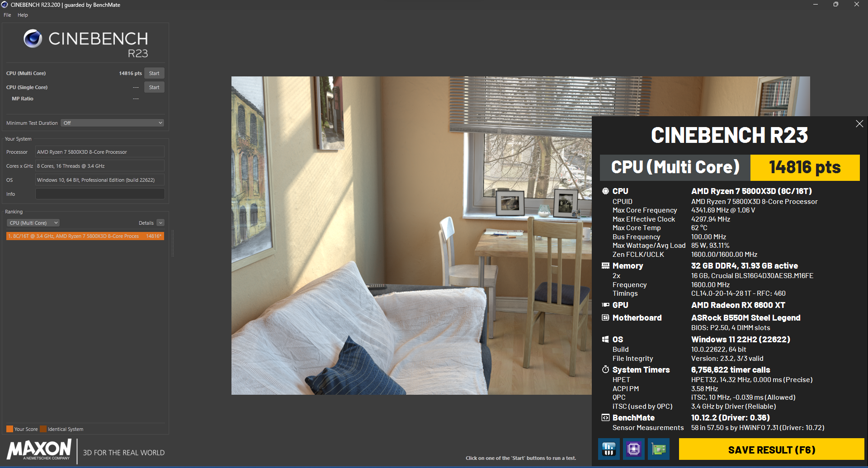Click the Memory RAM icon in the results panel

pyautogui.click(x=606, y=266)
